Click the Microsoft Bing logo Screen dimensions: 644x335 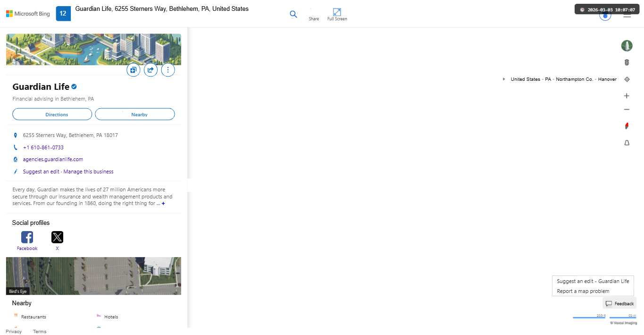[x=28, y=14]
